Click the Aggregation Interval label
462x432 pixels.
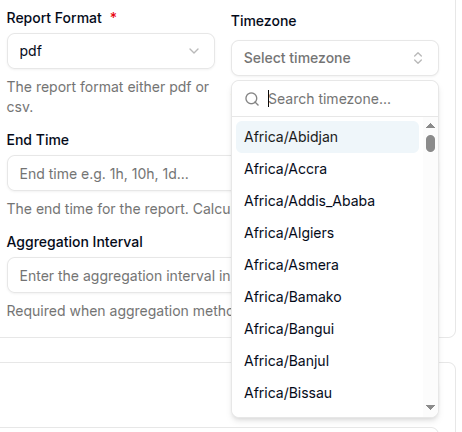point(75,242)
